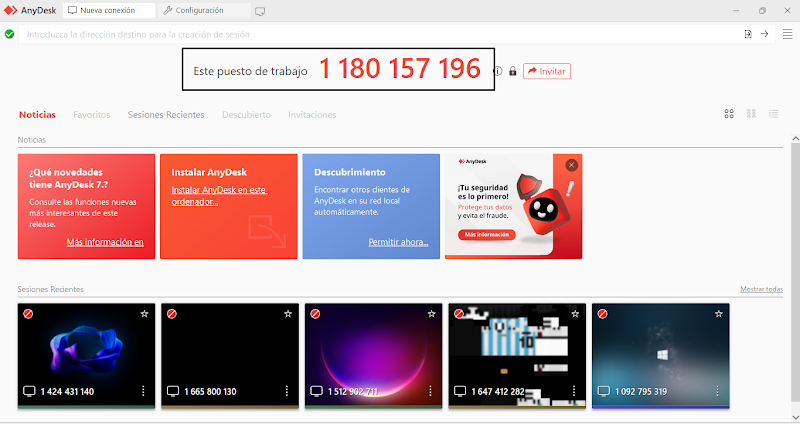Click the info icon next to the ID
Image resolution: width=800 pixels, height=424 pixels.
[x=498, y=71]
